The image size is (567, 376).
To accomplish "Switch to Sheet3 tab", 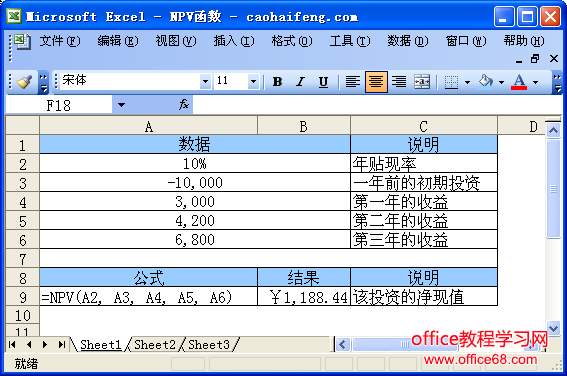I will 209,345.
